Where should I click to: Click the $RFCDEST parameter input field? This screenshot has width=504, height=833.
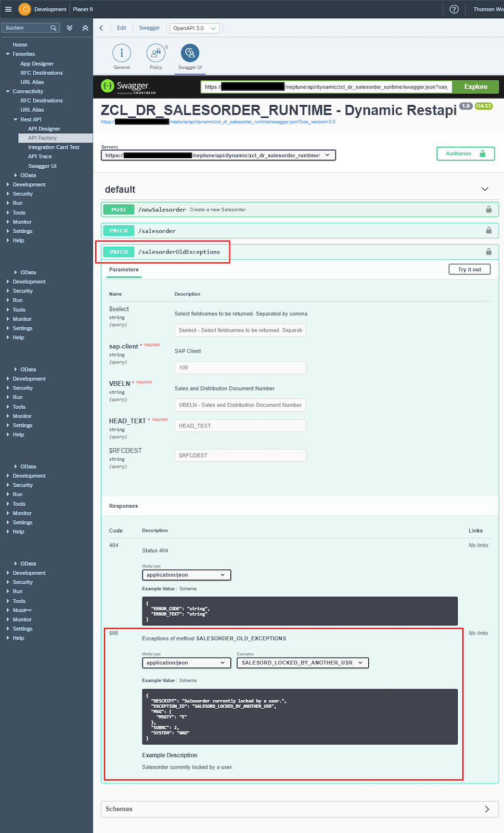[240, 455]
